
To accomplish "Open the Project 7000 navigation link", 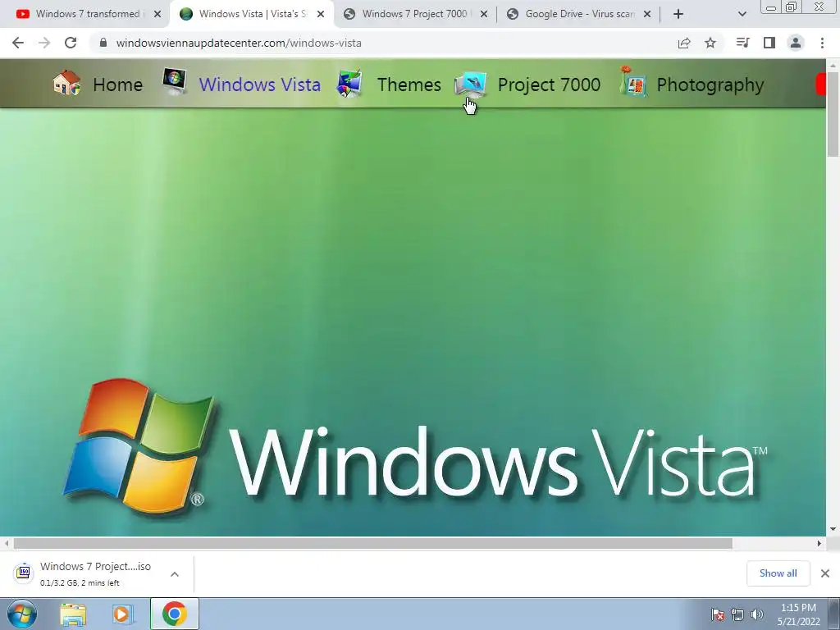I will pos(549,84).
